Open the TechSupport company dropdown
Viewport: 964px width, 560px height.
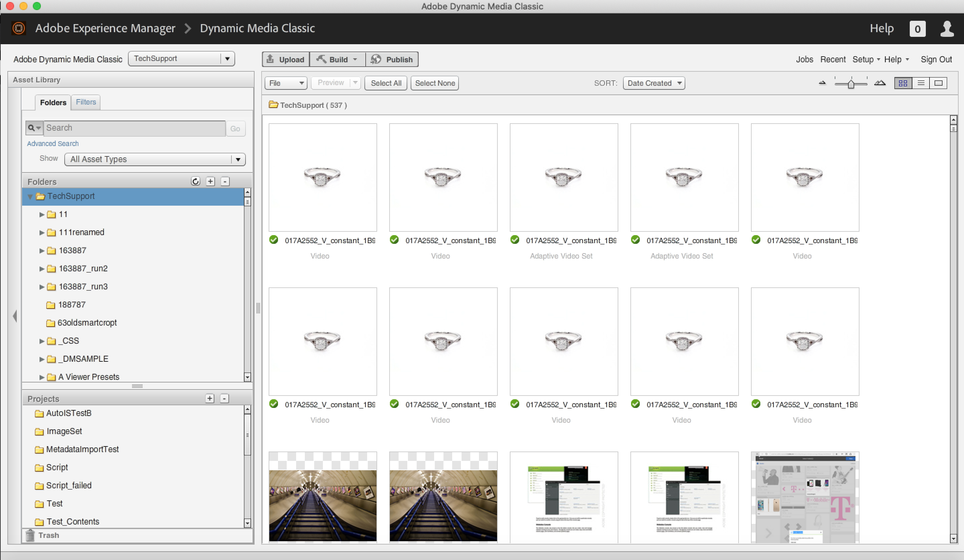[x=182, y=59]
